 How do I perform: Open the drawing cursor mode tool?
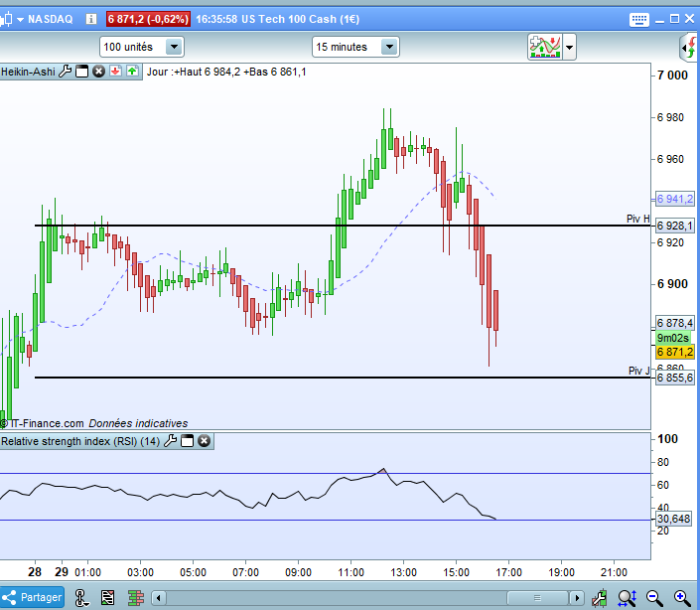click(81, 597)
